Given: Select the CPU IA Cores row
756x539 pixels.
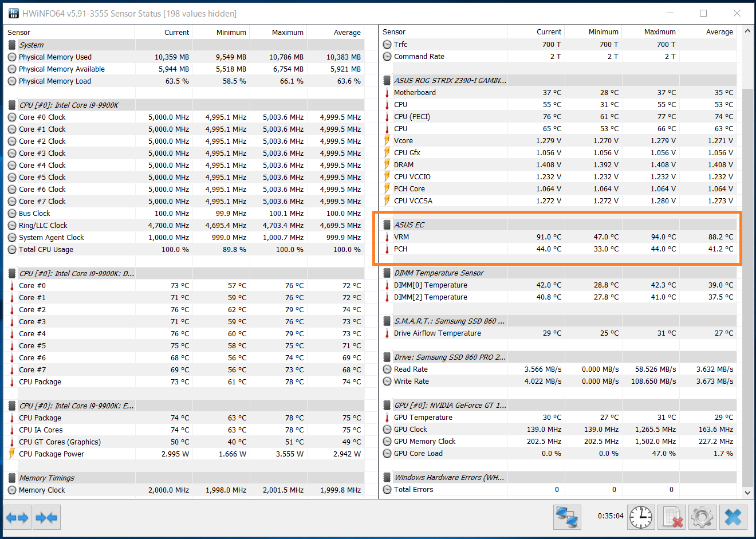Looking at the screenshot, I should (184, 430).
